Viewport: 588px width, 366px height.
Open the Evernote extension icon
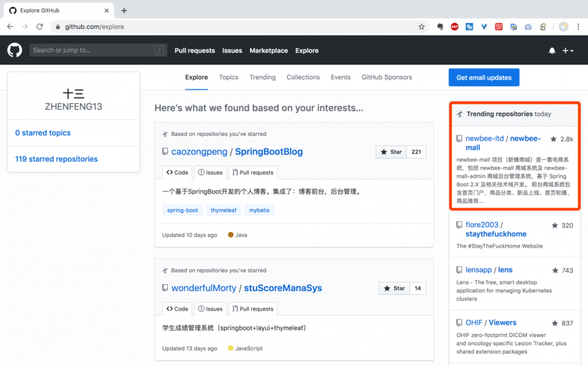point(440,26)
